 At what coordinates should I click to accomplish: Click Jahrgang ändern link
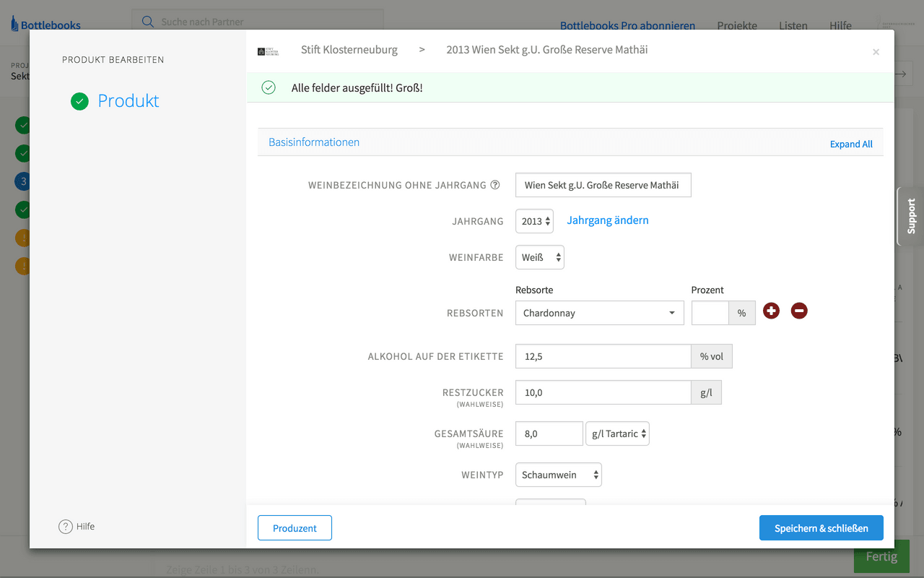608,220
